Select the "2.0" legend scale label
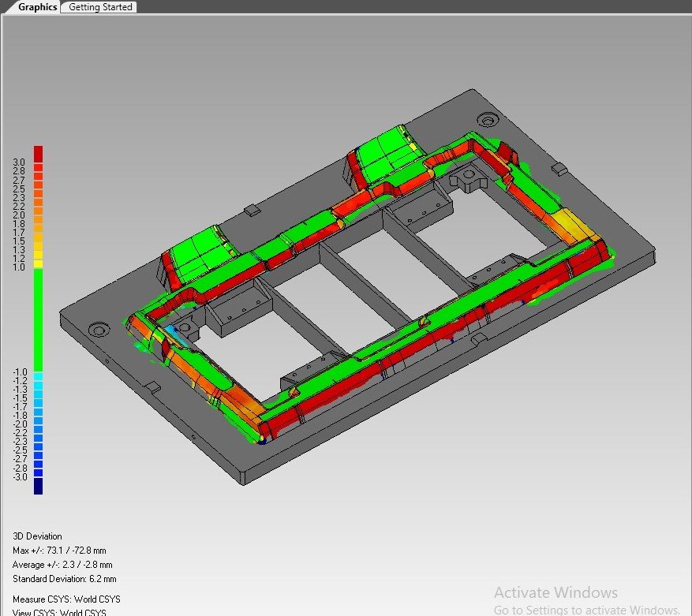692x616 pixels. point(19,215)
